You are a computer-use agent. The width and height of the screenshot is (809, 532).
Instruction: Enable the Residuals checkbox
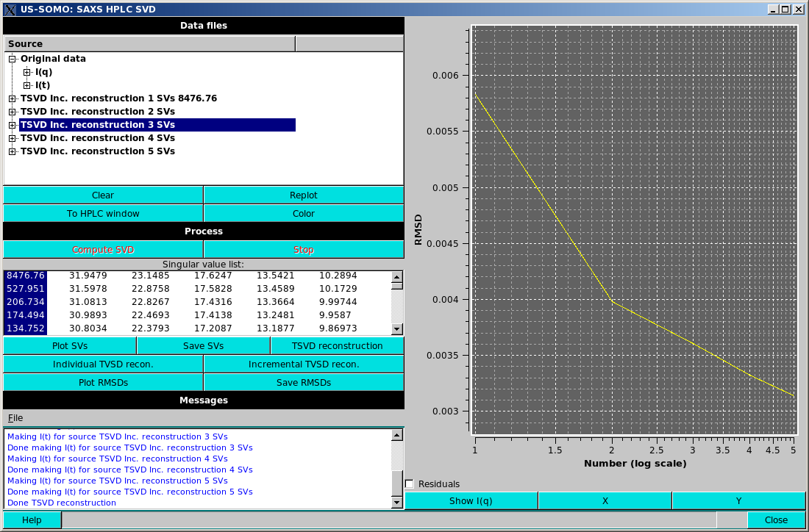(x=410, y=484)
